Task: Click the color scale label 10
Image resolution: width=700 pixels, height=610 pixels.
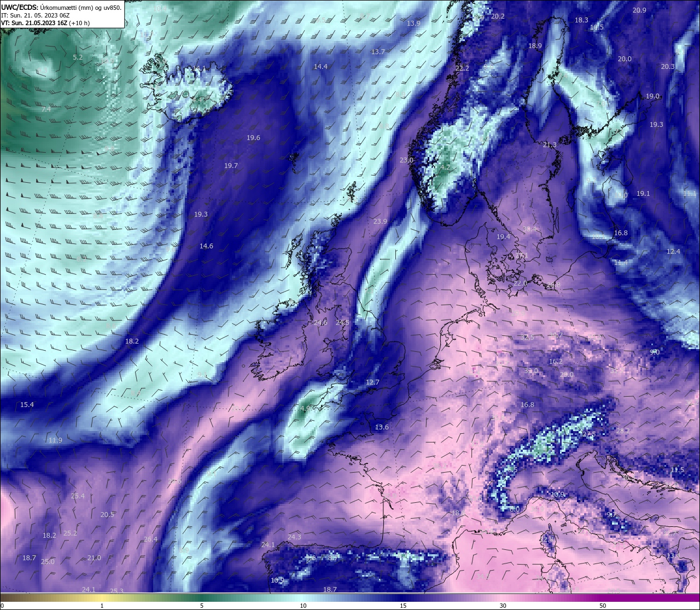Action: click(x=303, y=606)
